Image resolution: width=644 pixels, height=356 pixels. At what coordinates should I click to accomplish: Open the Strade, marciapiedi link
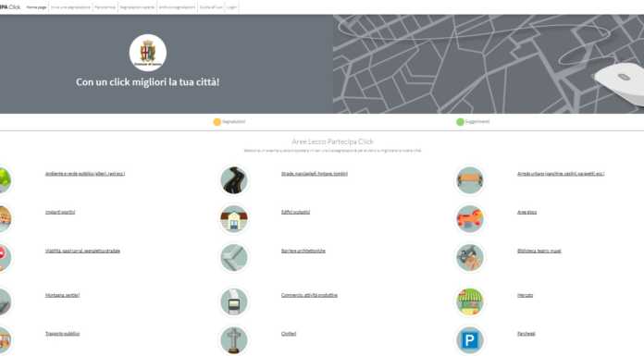(x=315, y=174)
